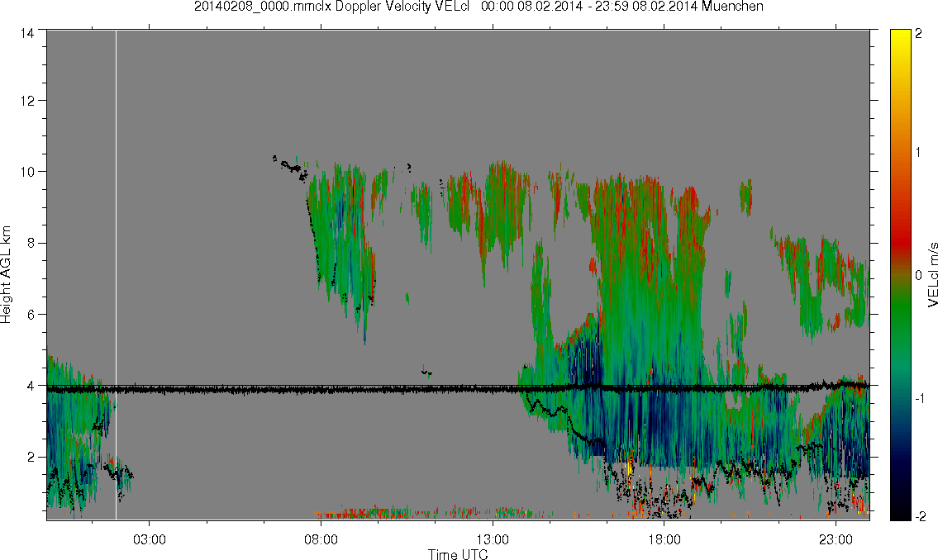
Task: Click the height axis label 10
Action: [x=27, y=172]
